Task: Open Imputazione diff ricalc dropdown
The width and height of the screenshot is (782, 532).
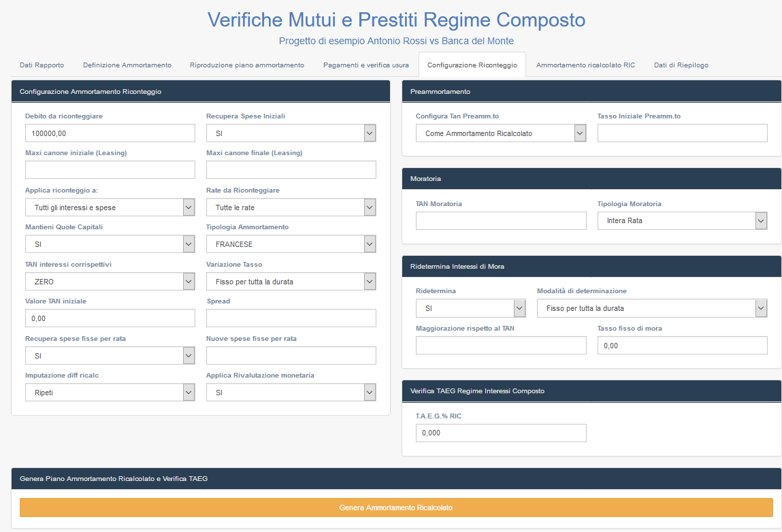Action: coord(110,393)
